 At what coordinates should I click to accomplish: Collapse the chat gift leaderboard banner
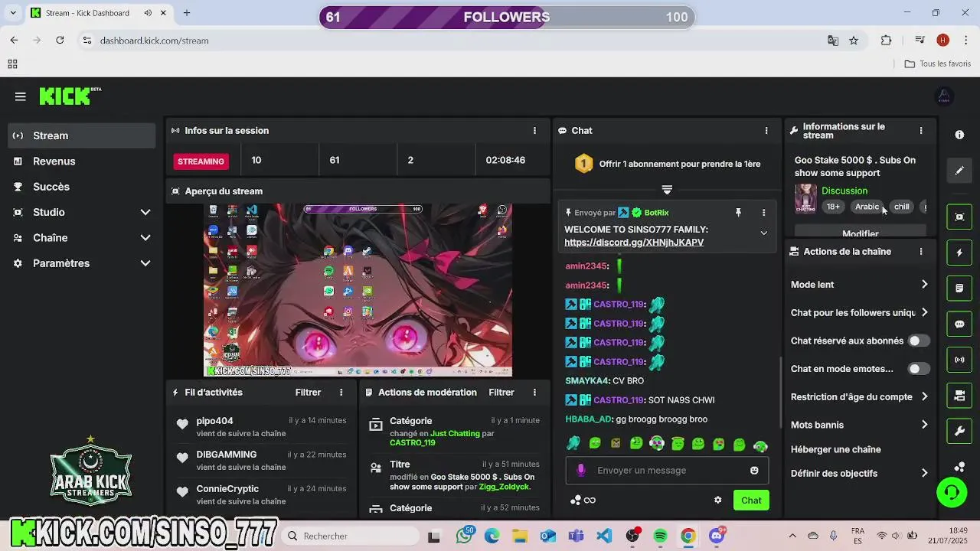tap(667, 189)
